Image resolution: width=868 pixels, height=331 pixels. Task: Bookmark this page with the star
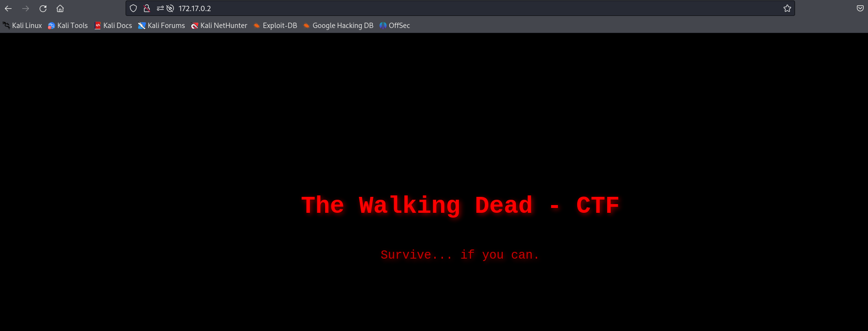[x=787, y=8]
